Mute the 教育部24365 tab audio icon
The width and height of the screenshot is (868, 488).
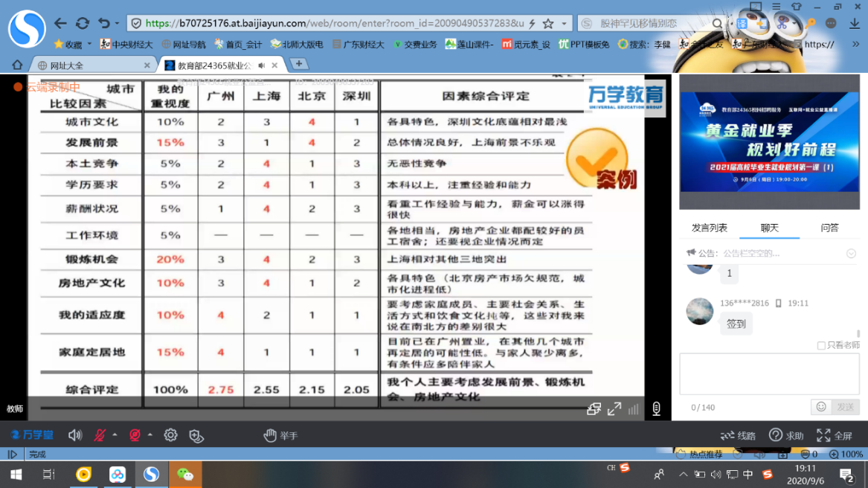[x=262, y=65]
